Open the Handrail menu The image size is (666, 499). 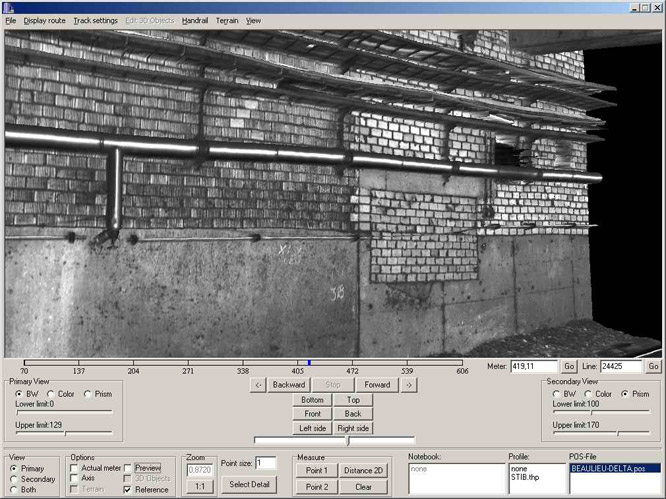pos(195,20)
